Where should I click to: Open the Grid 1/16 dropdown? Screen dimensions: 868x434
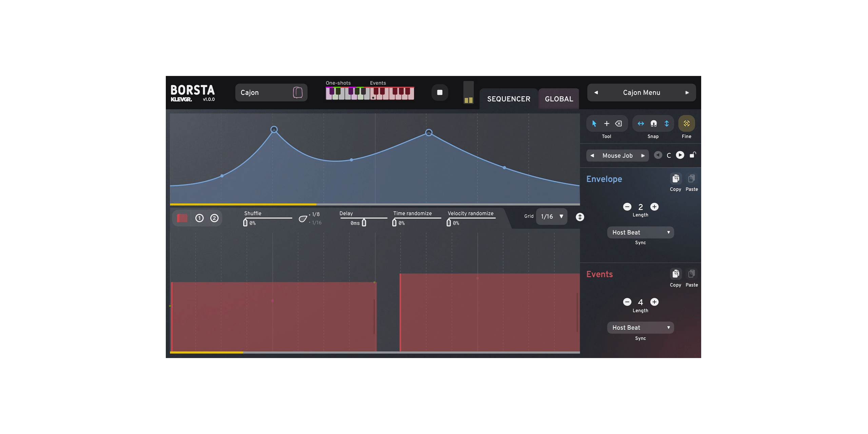(552, 217)
